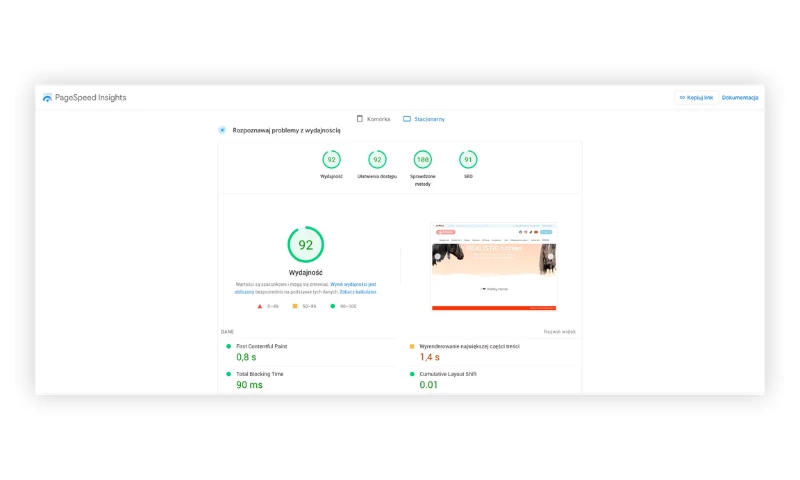Expand the First Contentful Paint metric
The width and height of the screenshot is (800, 480).
coord(261,346)
